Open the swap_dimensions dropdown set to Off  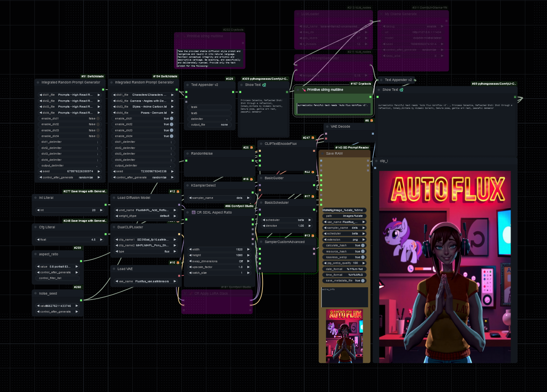219,261
